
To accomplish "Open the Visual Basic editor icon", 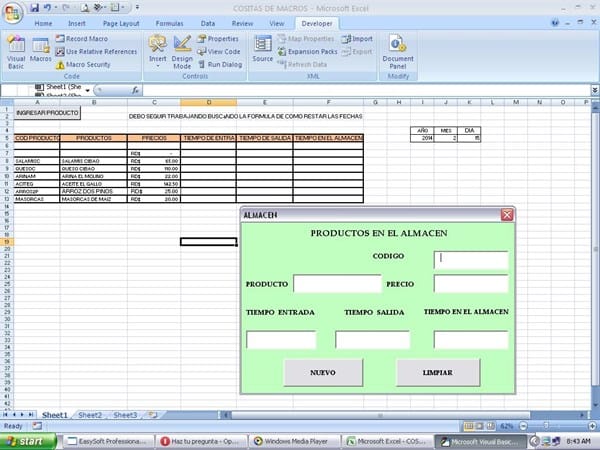I will coord(16,52).
